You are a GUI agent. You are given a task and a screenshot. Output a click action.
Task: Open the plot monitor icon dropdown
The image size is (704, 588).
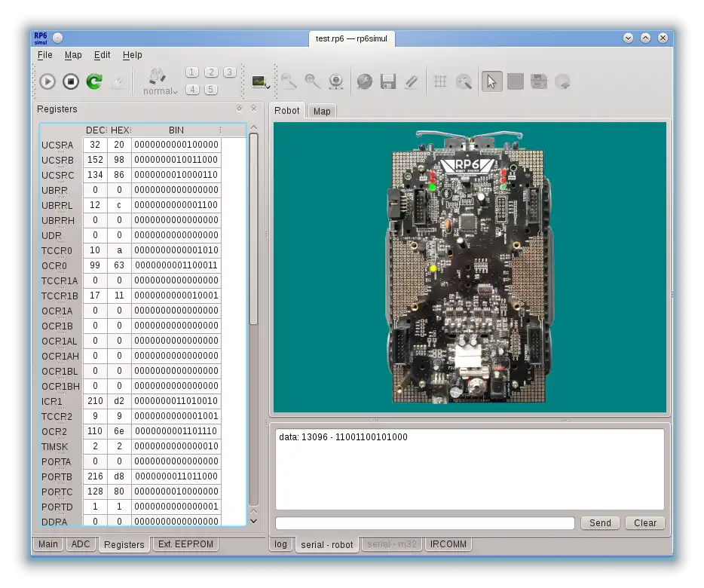262,81
